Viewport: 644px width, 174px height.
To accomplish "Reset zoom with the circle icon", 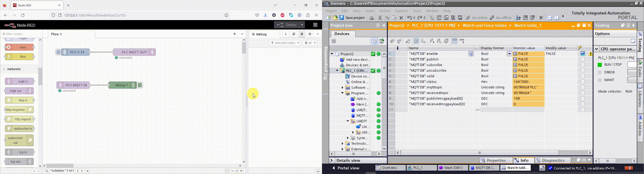I will click(x=237, y=171).
